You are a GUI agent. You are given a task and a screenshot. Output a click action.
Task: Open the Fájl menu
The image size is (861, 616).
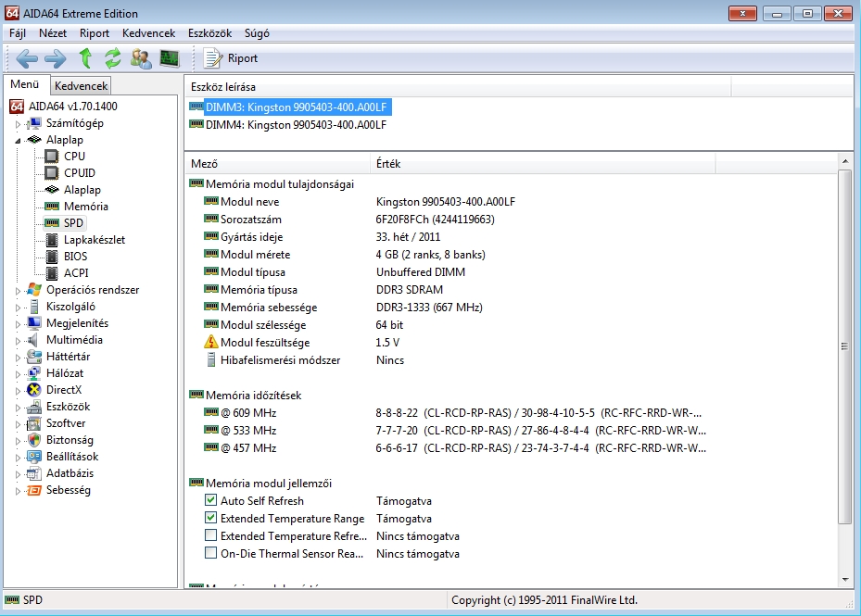(x=18, y=33)
